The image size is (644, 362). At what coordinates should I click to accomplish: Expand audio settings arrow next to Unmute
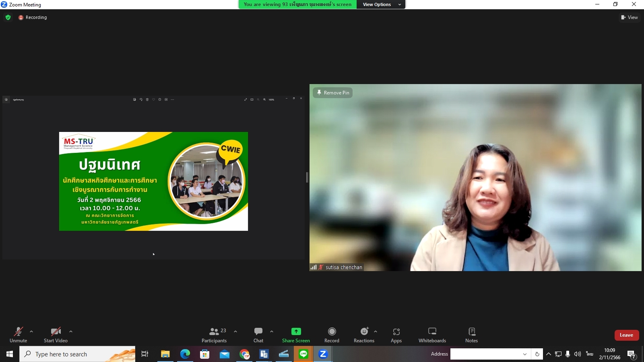(31, 331)
